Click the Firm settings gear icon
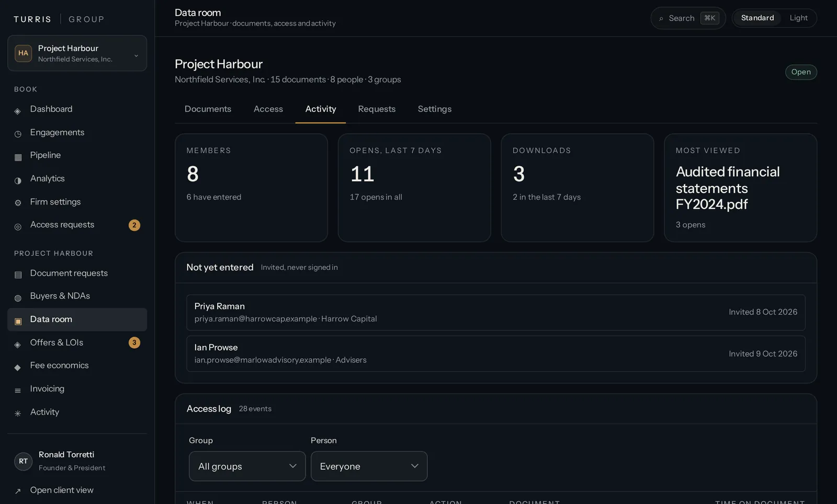The width and height of the screenshot is (837, 504). pos(18,203)
